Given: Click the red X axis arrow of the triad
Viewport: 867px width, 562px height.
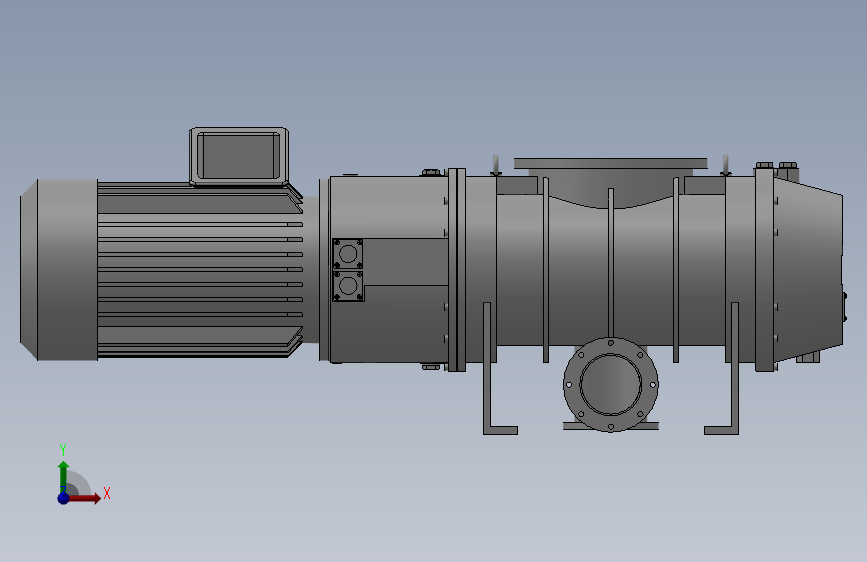Looking at the screenshot, I should 83,498.
